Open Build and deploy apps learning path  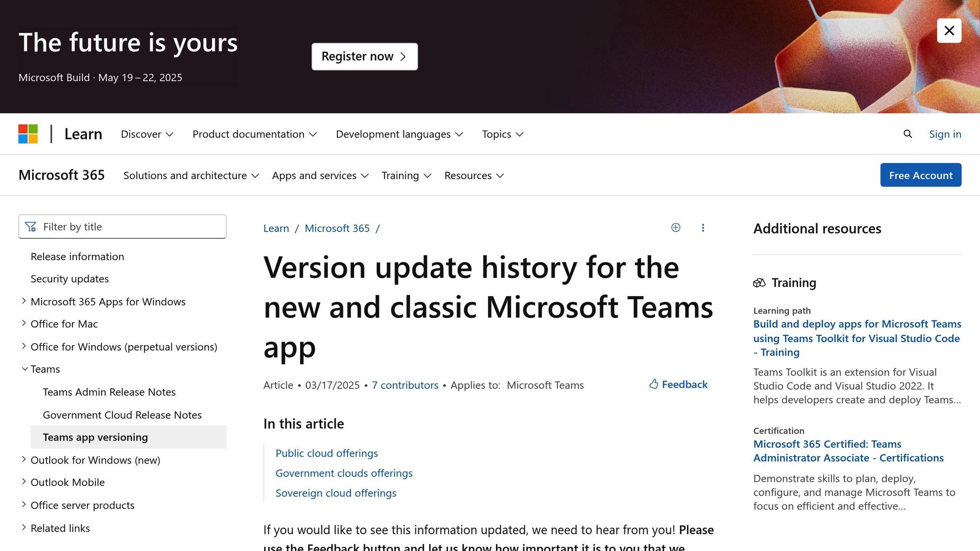pos(857,338)
